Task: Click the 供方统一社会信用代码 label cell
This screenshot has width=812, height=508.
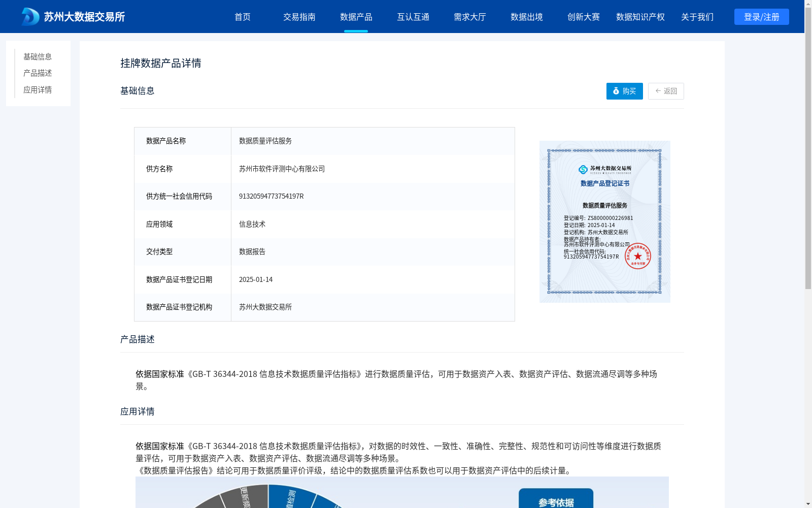Action: pyautogui.click(x=183, y=196)
